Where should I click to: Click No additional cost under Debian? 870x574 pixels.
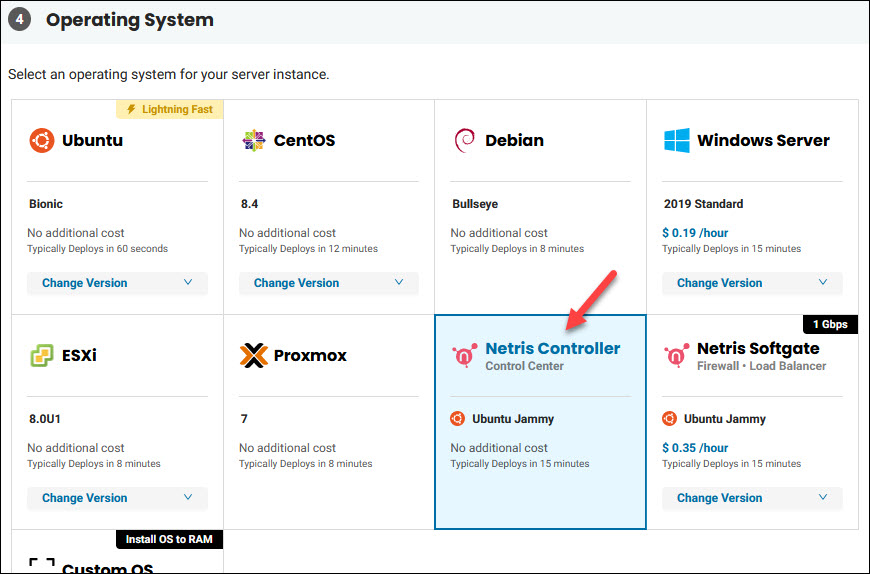coord(499,233)
